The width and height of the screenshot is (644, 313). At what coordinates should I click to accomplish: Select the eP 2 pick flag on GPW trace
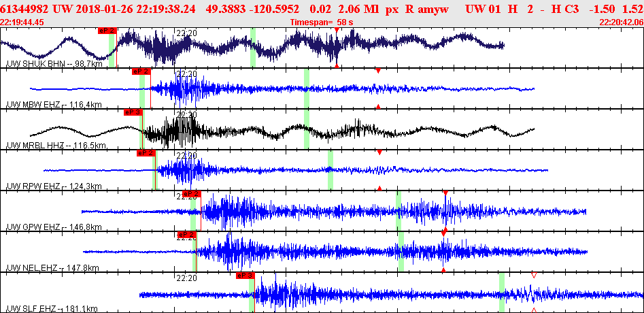191,194
